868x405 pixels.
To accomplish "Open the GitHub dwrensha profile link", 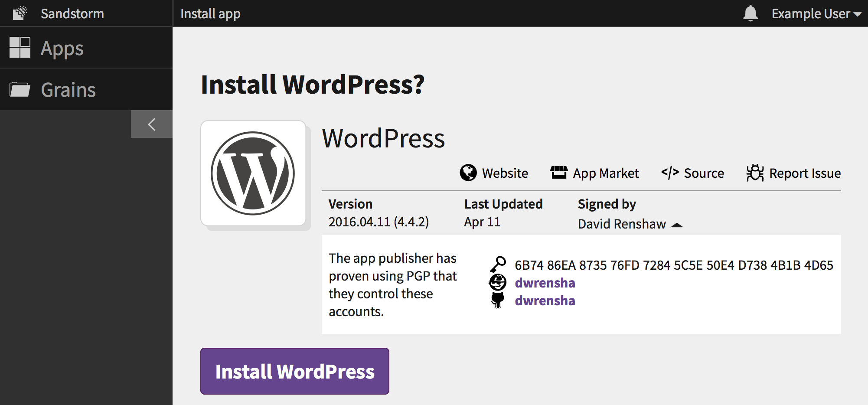I will 545,300.
